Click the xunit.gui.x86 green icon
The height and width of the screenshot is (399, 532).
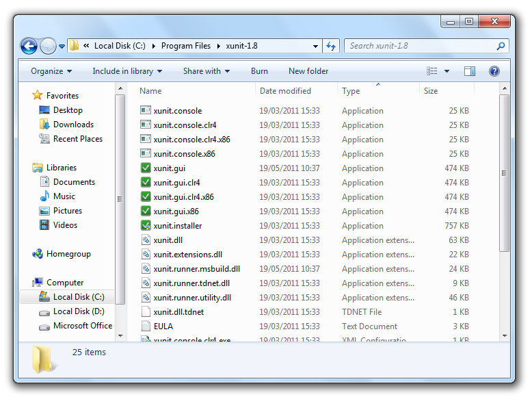tap(146, 211)
